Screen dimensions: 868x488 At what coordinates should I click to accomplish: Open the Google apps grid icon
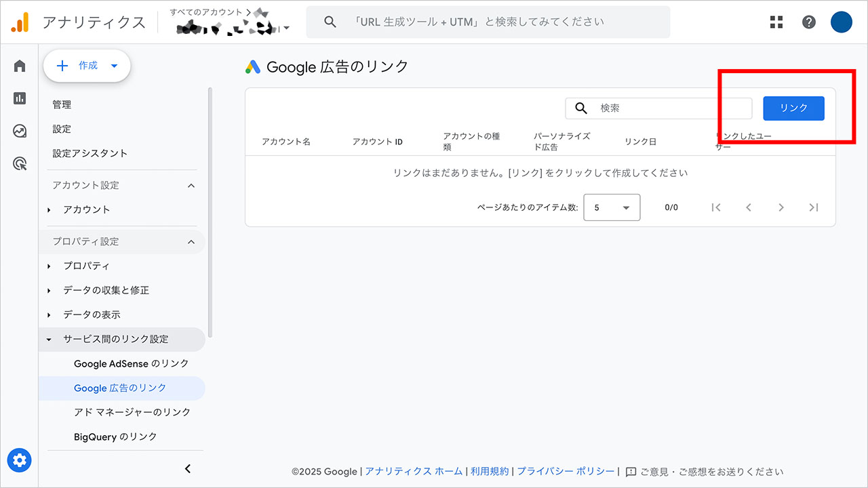776,22
